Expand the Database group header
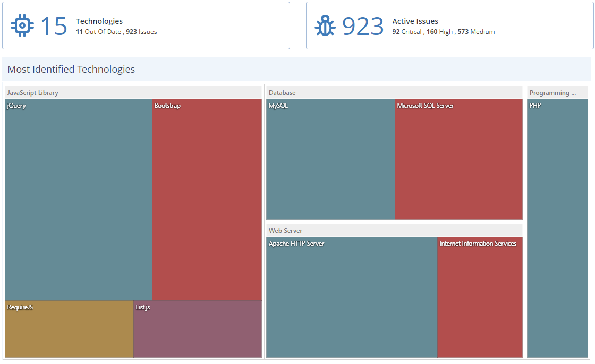 coord(282,92)
